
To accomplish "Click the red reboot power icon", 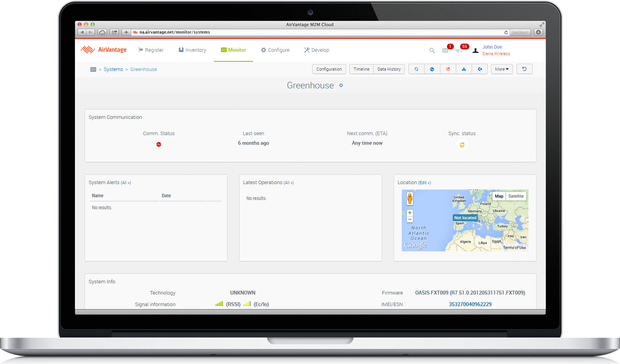I will point(448,69).
